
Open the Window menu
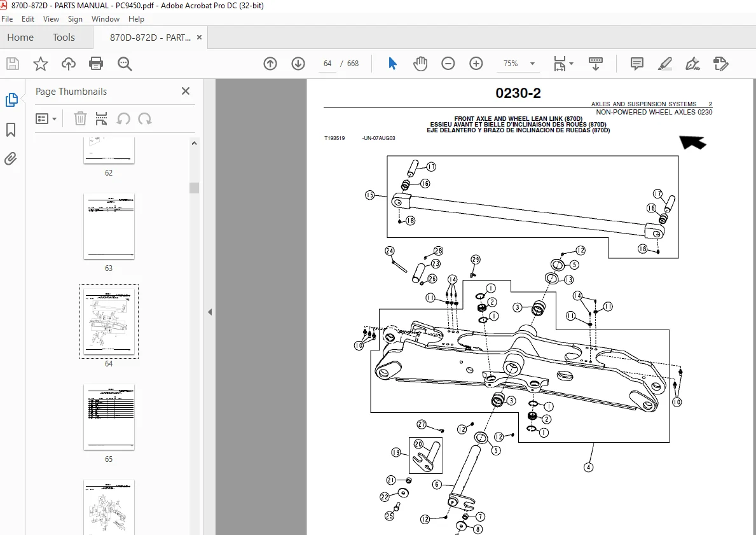pyautogui.click(x=106, y=19)
